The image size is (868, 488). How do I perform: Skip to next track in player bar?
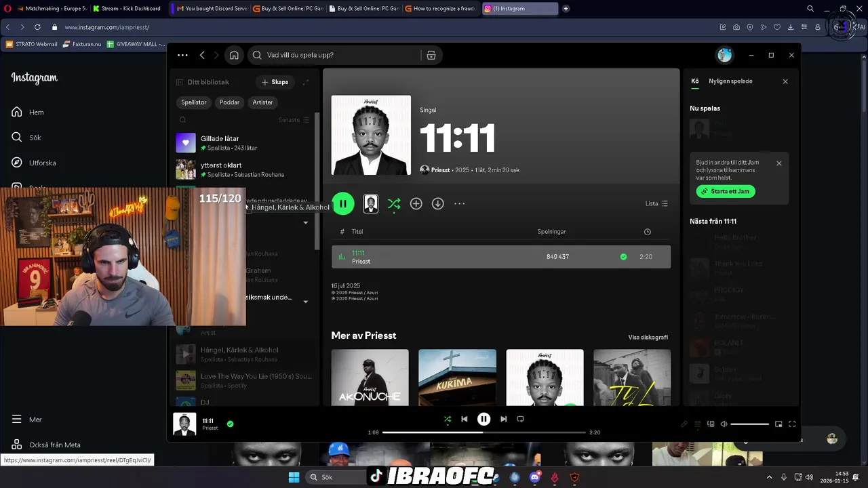[x=503, y=419]
